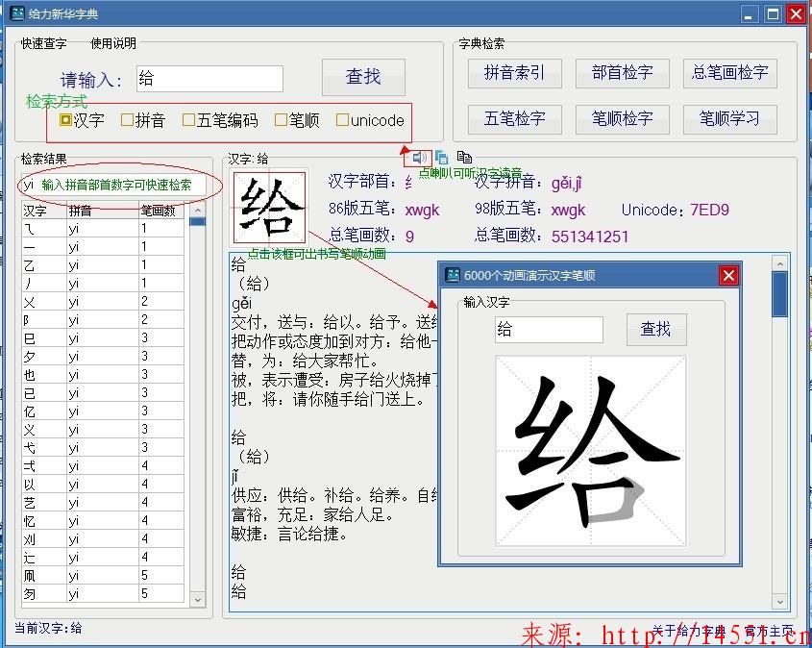812x648 pixels.
Task: Click the 请输入 character input field
Action: click(x=209, y=78)
